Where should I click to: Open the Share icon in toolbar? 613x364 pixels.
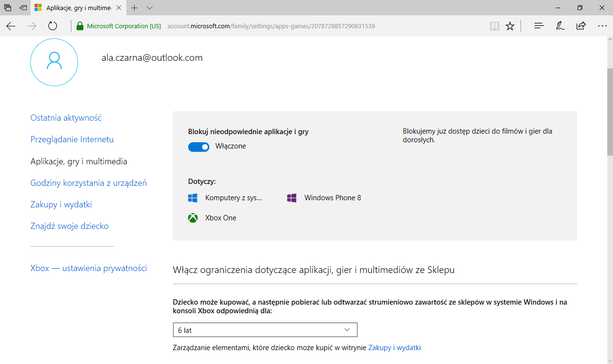pos(581,26)
